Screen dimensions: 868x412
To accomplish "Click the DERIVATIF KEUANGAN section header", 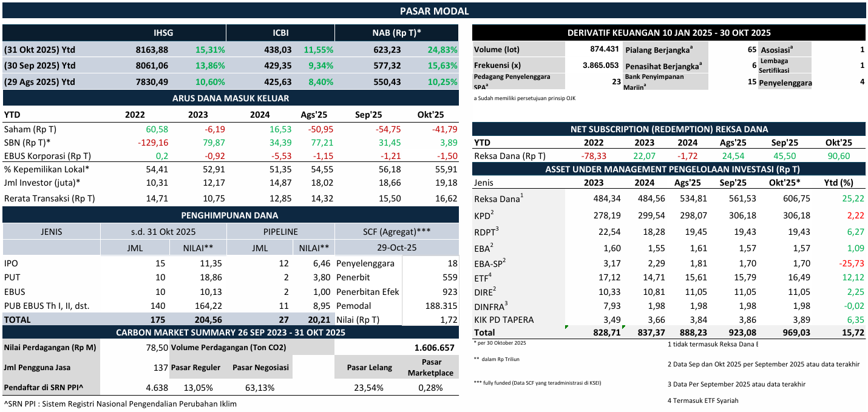I will coord(668,33).
